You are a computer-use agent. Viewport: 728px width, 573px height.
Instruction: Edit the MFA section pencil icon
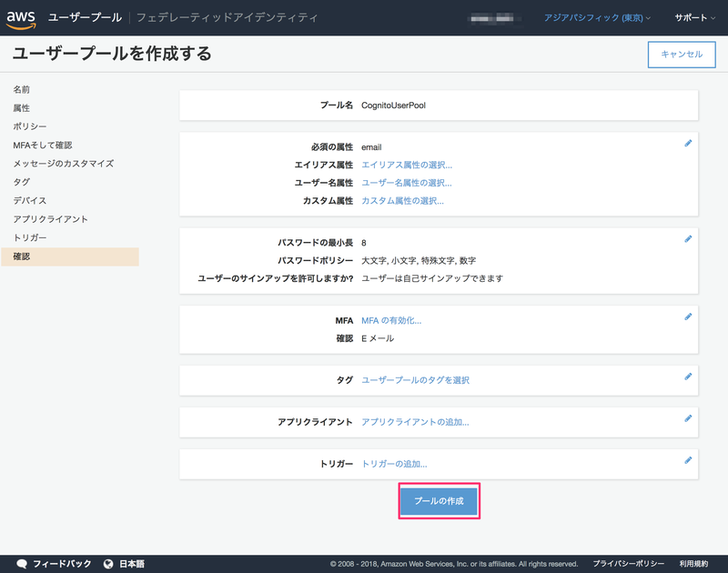(x=688, y=317)
